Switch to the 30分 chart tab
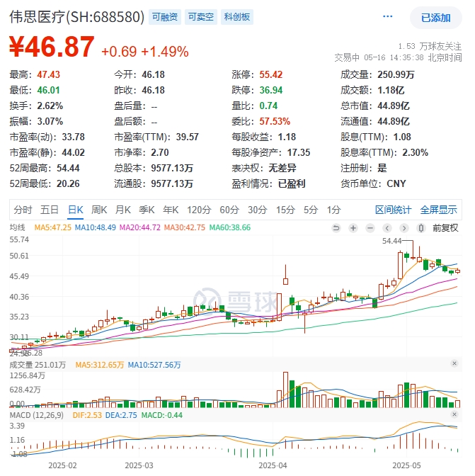This screenshot has width=475, height=476. pyautogui.click(x=258, y=210)
